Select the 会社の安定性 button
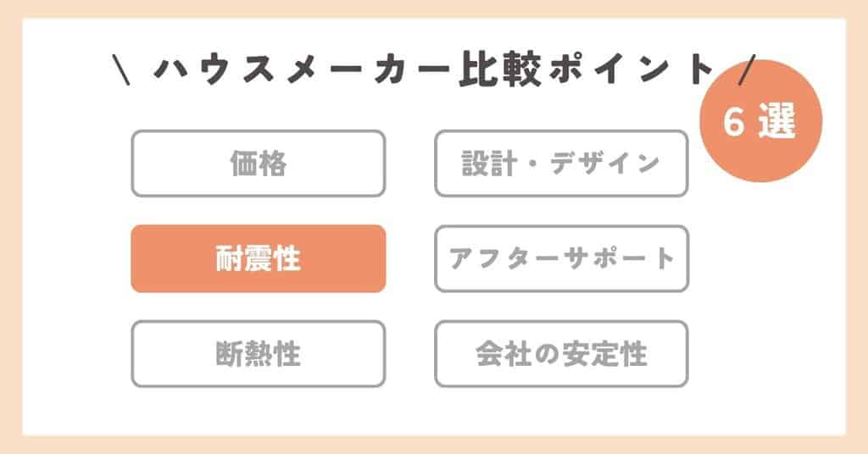The image size is (868, 454). [x=561, y=353]
